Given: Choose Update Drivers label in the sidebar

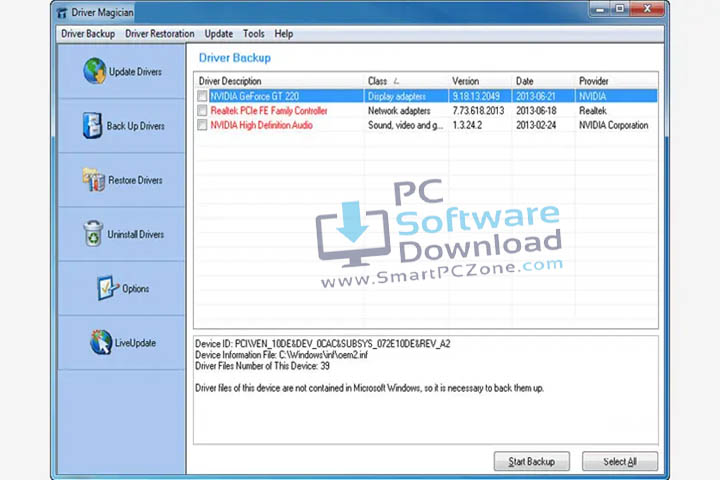Looking at the screenshot, I should tap(135, 72).
